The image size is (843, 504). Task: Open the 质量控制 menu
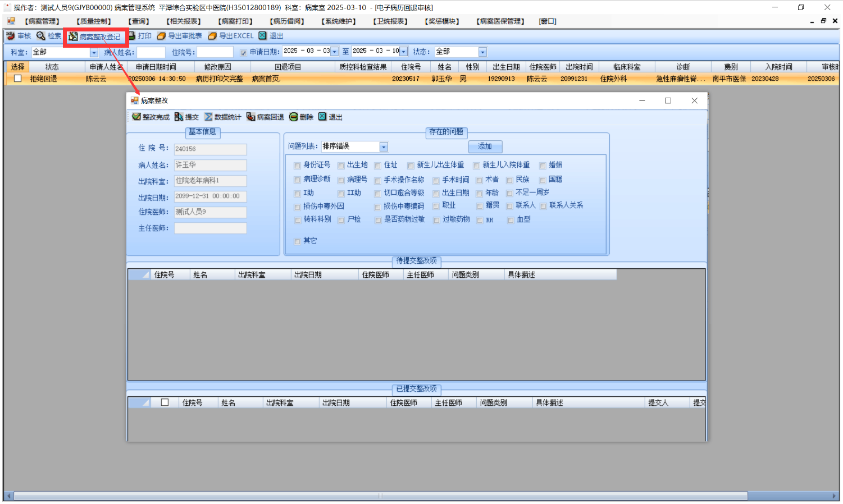[x=94, y=21]
